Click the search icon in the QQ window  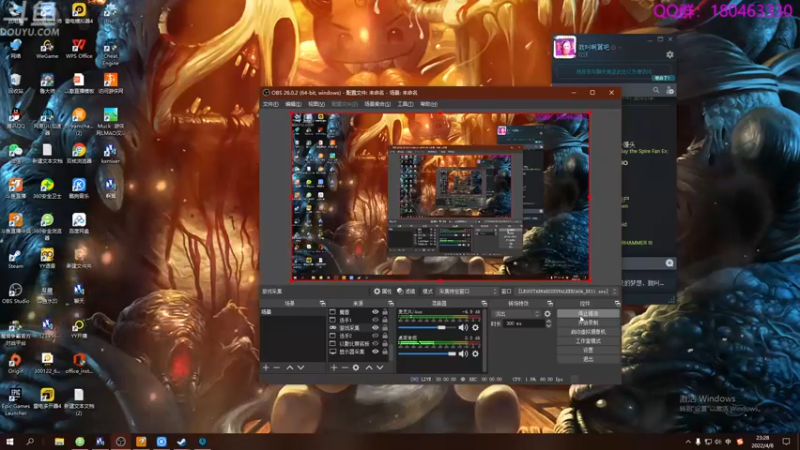(656, 90)
